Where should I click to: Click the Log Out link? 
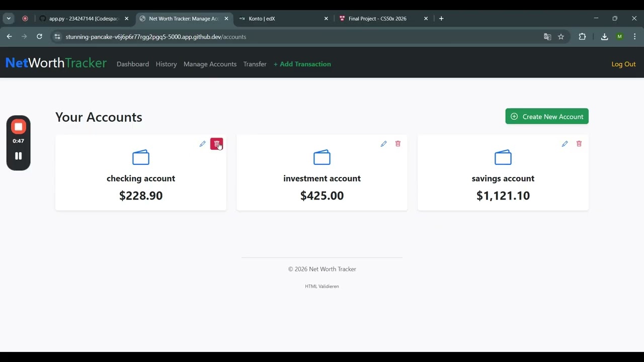point(623,64)
